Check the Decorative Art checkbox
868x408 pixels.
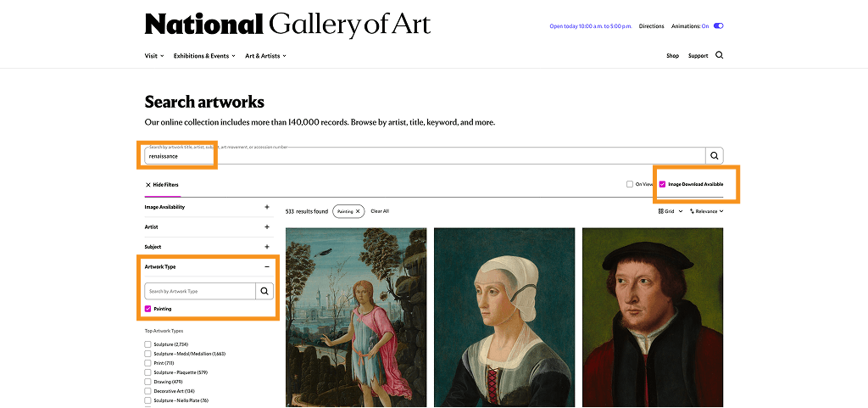coord(147,391)
